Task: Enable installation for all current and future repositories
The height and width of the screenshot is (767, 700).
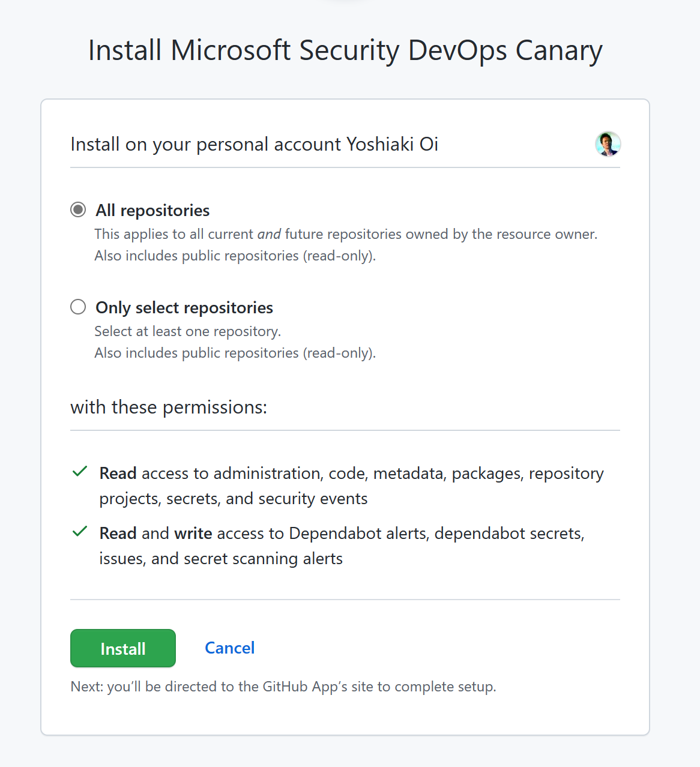Action: pyautogui.click(x=78, y=209)
